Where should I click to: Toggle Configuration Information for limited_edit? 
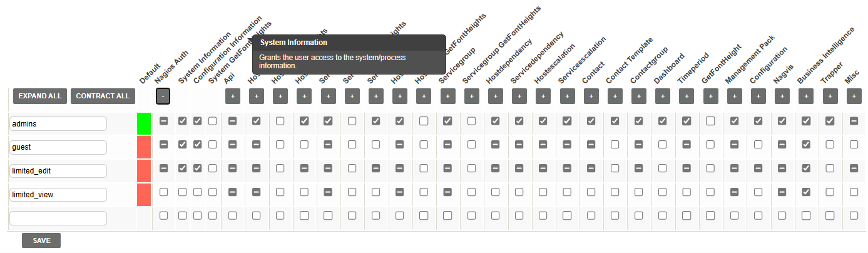click(x=197, y=168)
